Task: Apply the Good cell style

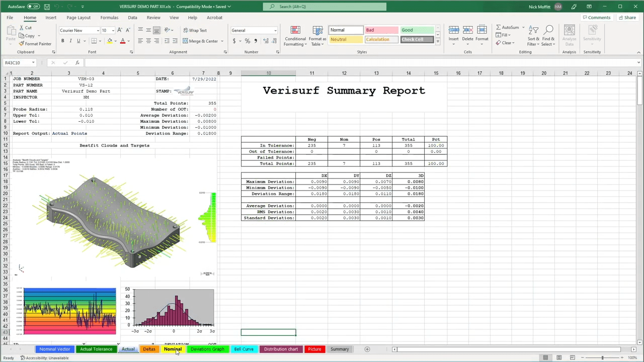Action: point(417,30)
